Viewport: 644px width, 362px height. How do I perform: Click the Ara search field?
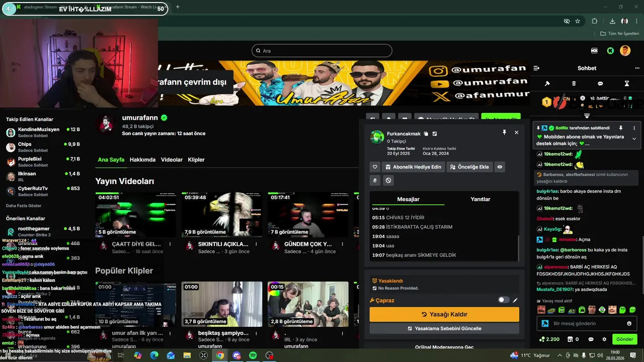[322, 51]
